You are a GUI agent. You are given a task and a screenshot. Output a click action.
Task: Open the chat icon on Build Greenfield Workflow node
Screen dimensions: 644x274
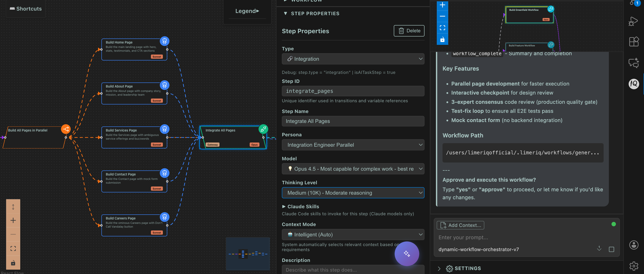[x=551, y=9]
